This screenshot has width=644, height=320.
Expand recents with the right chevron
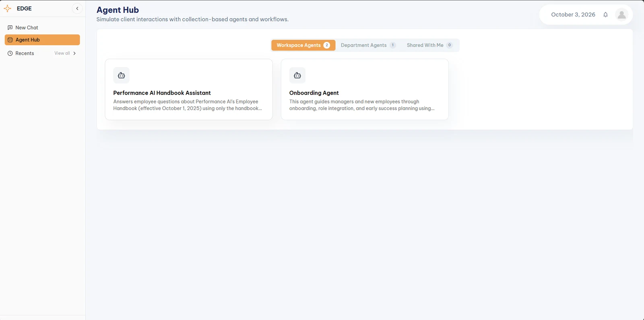(74, 53)
